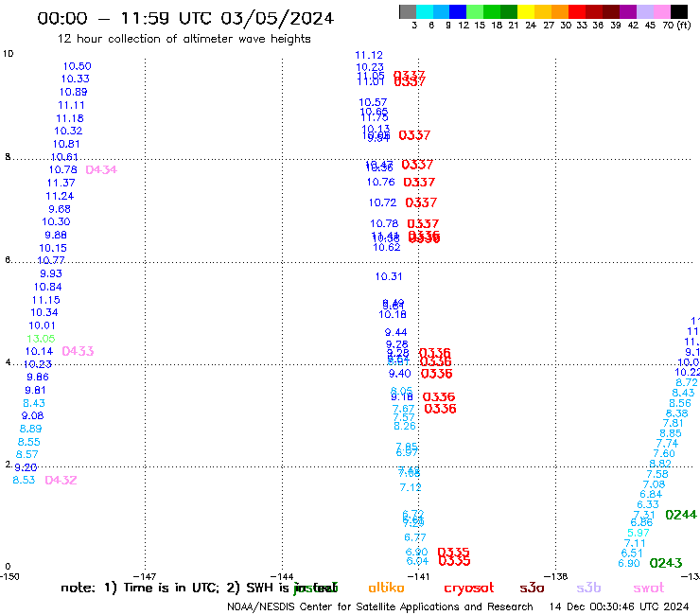Click the 7.81 wave height value
The width and height of the screenshot is (700, 615).
pyautogui.click(x=673, y=423)
